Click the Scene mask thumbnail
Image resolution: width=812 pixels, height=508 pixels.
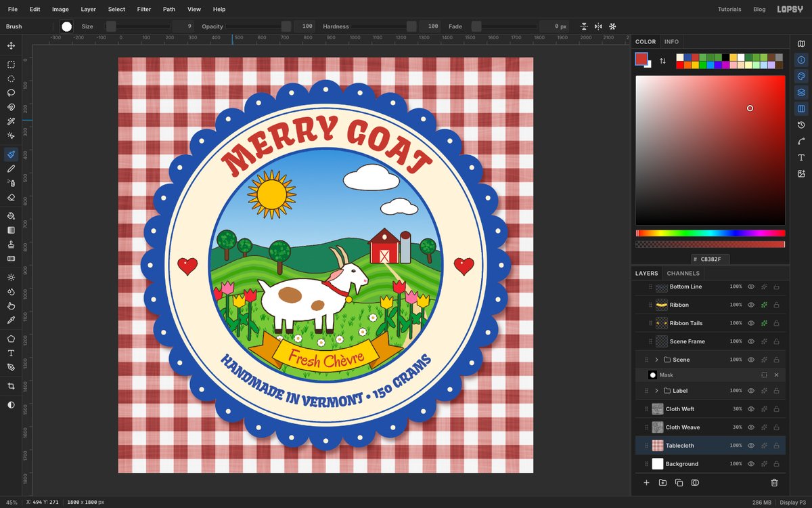pos(653,375)
